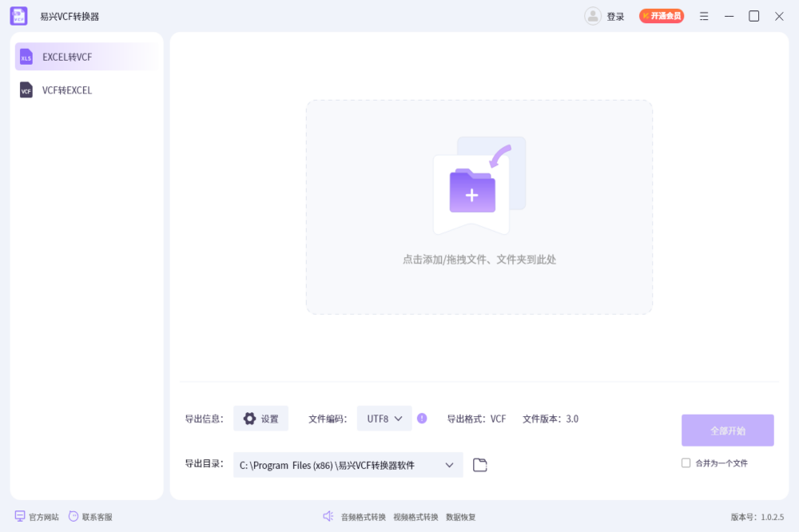
Task: Open the 视频格式转换 video conversion link
Action: tap(415, 517)
